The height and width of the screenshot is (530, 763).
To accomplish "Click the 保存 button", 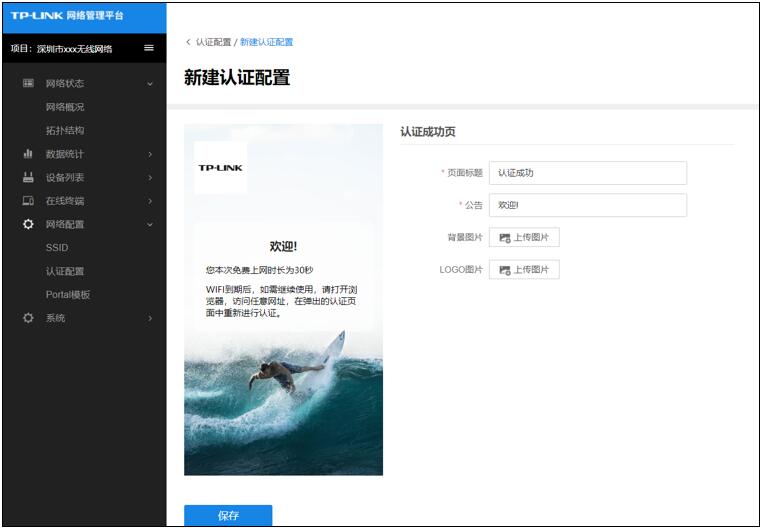I will 228,515.
